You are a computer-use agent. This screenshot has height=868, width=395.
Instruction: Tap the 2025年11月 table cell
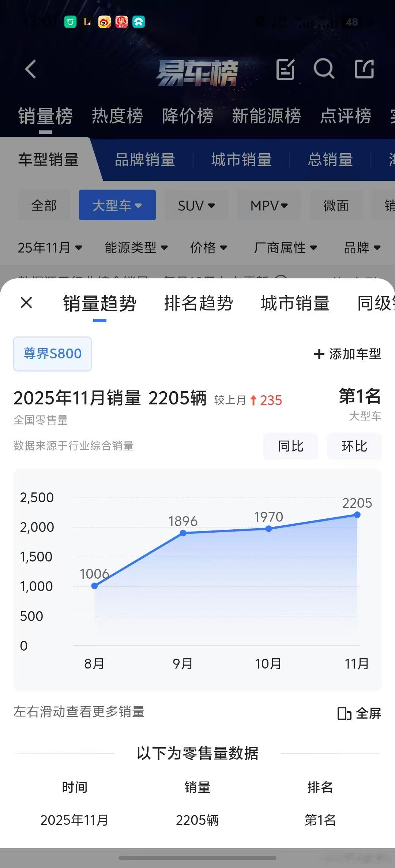(74, 820)
